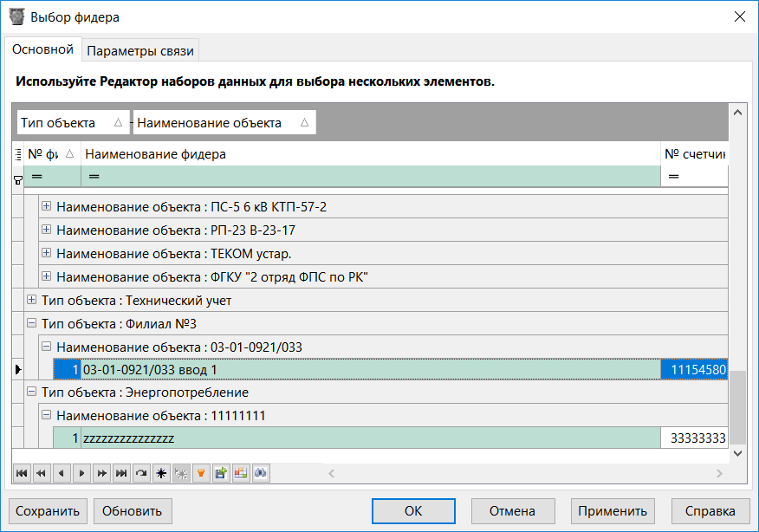759x532 pixels.
Task: Click the vertical scrollbar down arrow
Action: [737, 453]
